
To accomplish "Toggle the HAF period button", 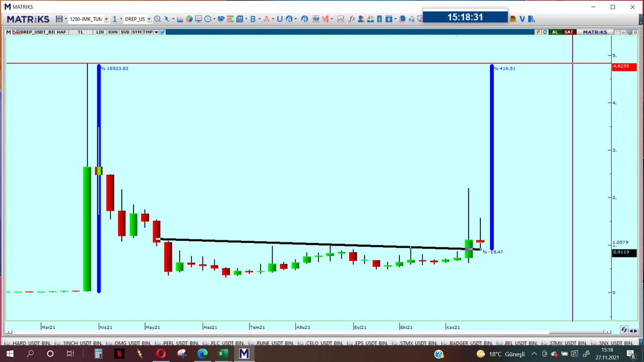I will (x=61, y=32).
